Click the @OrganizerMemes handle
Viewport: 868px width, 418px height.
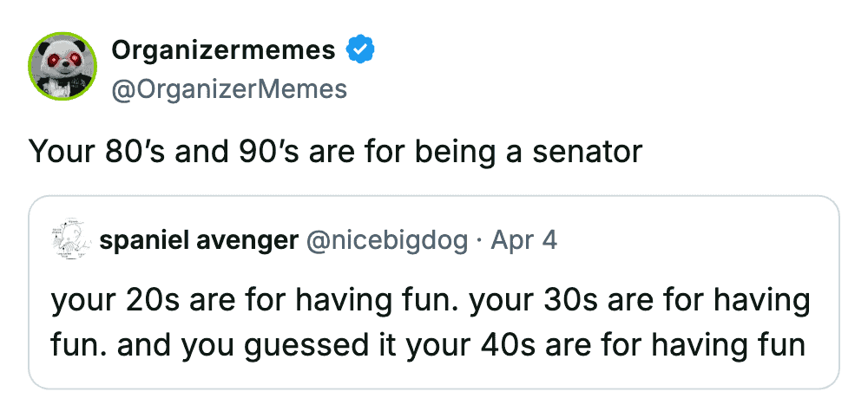tap(229, 88)
